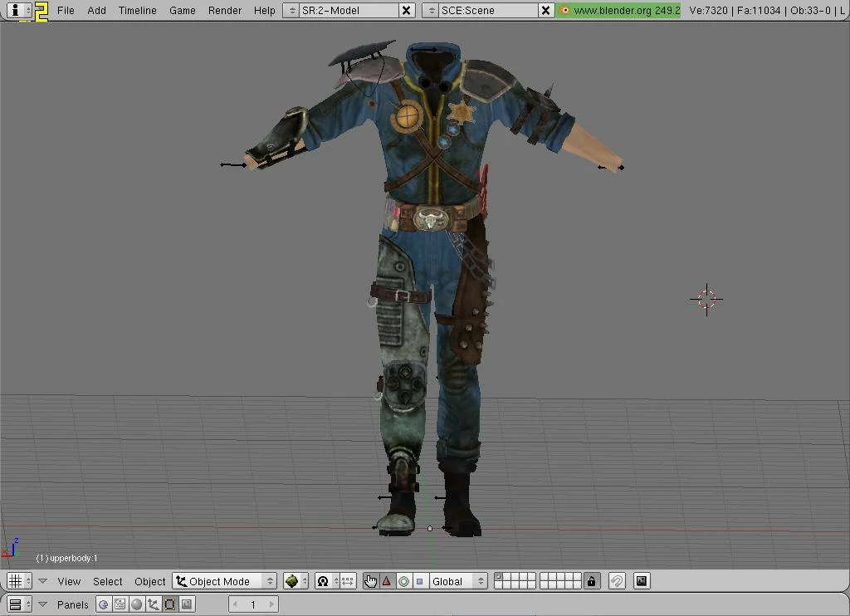
Task: Toggle the 3D transform manipulator hand
Action: [371, 581]
